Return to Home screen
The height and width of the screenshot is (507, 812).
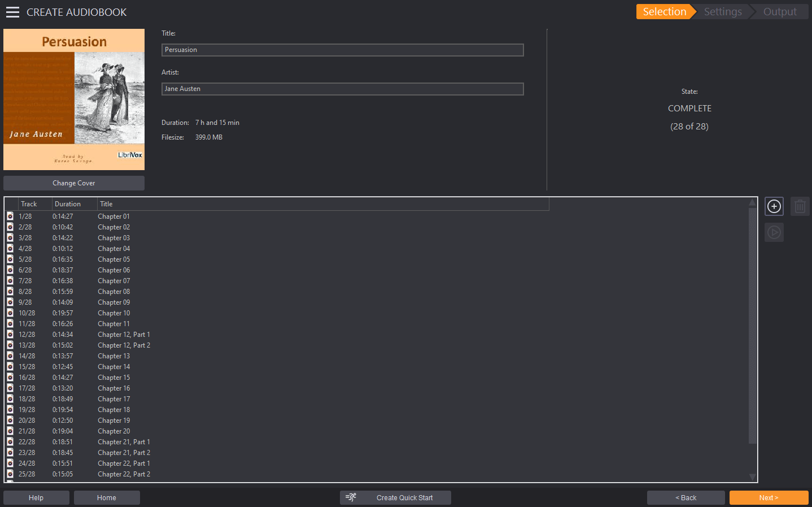(x=107, y=497)
